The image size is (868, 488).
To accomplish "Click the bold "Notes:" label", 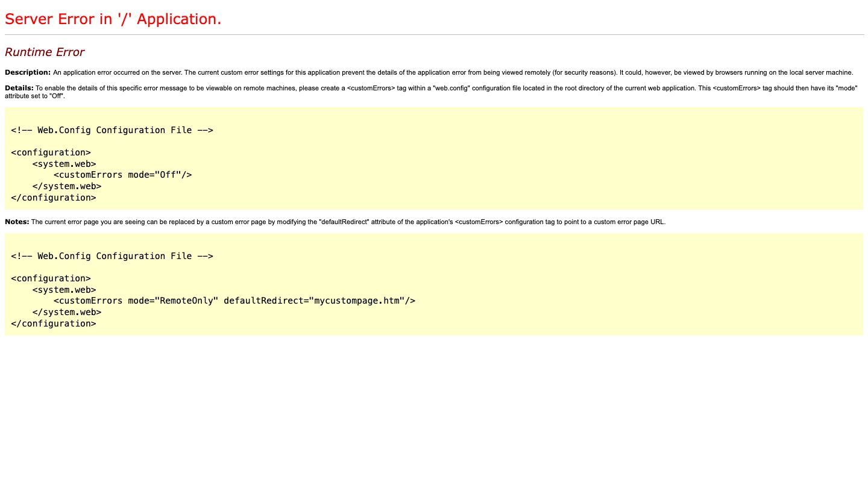I will (17, 222).
